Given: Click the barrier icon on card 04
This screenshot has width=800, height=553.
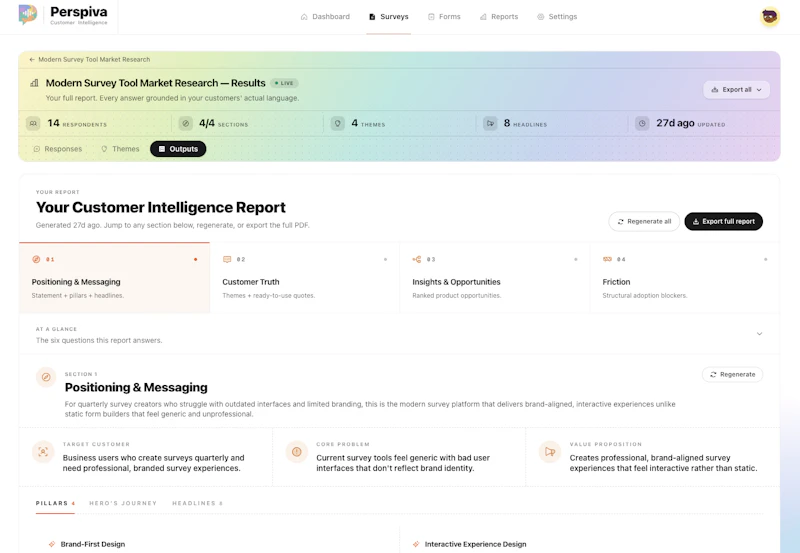Looking at the screenshot, I should (x=607, y=259).
